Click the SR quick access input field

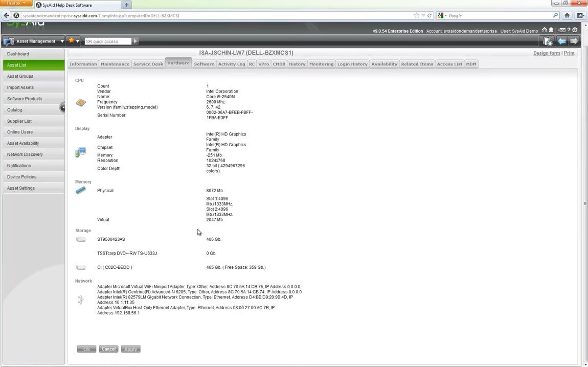tap(108, 41)
